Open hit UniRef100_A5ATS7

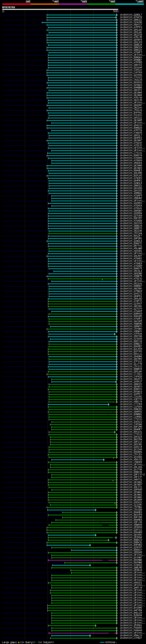point(131,25)
